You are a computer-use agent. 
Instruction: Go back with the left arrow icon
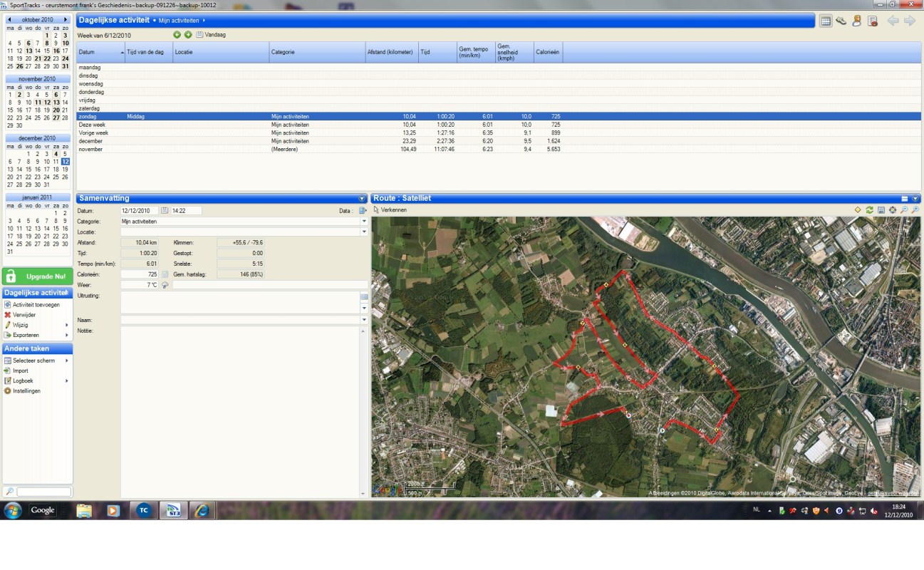[x=893, y=21]
